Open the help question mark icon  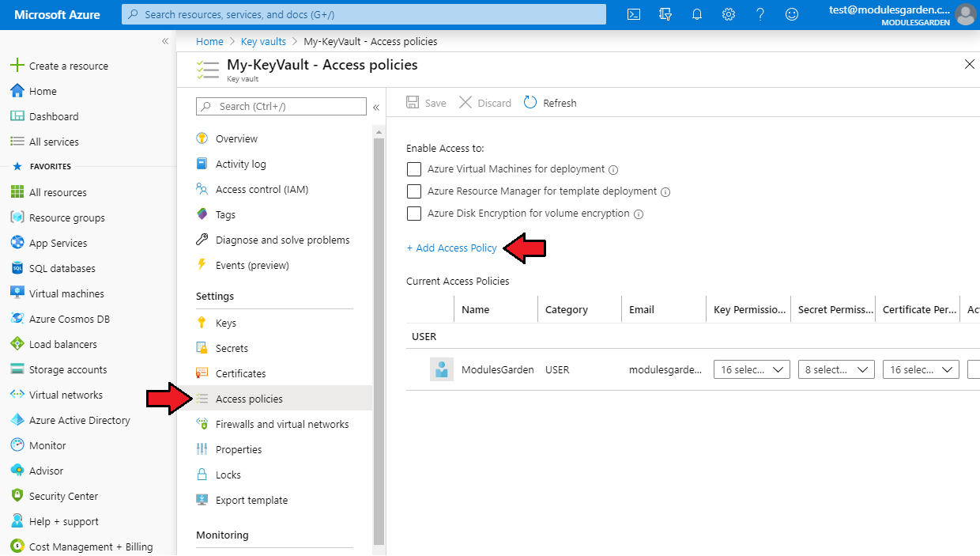tap(760, 14)
